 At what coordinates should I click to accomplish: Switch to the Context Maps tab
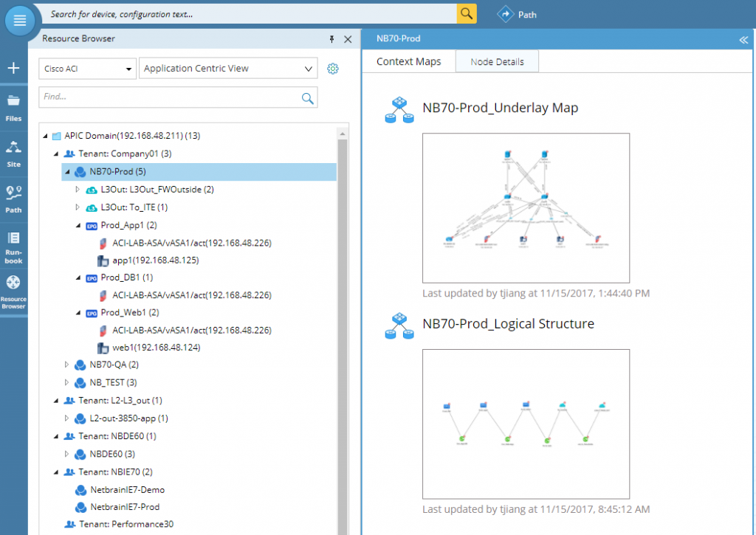(408, 62)
